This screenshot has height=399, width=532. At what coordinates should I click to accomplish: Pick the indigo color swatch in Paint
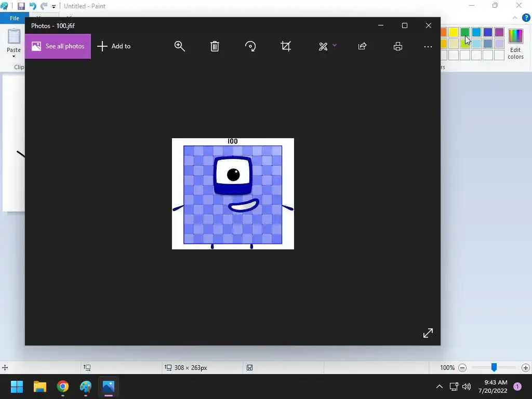[488, 32]
